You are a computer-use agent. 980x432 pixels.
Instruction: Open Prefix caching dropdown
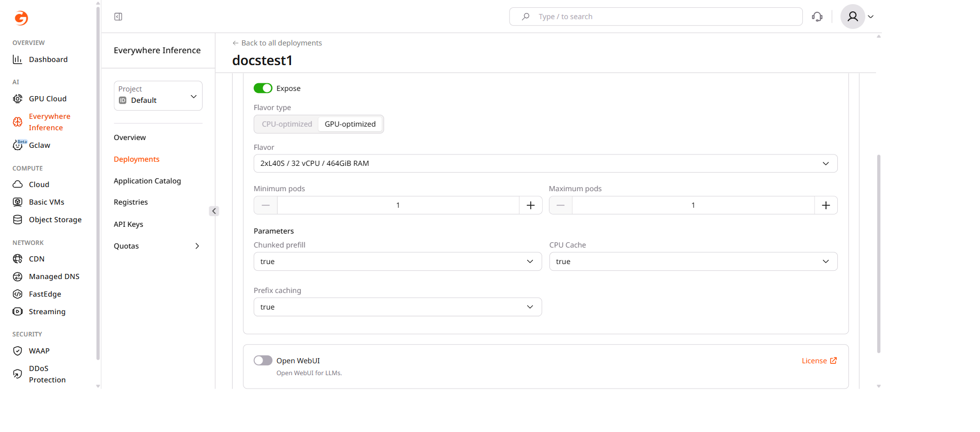[397, 307]
